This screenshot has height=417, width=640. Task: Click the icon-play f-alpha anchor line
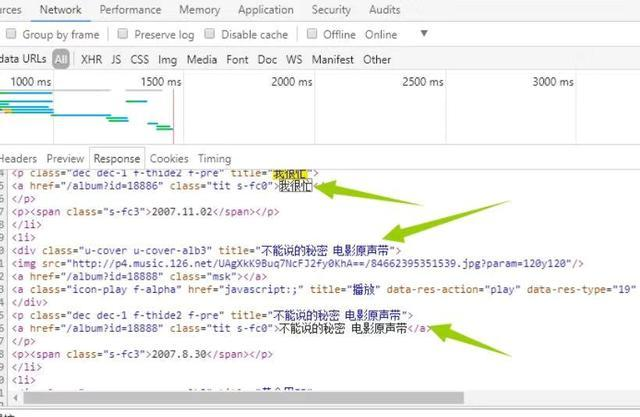(x=324, y=290)
